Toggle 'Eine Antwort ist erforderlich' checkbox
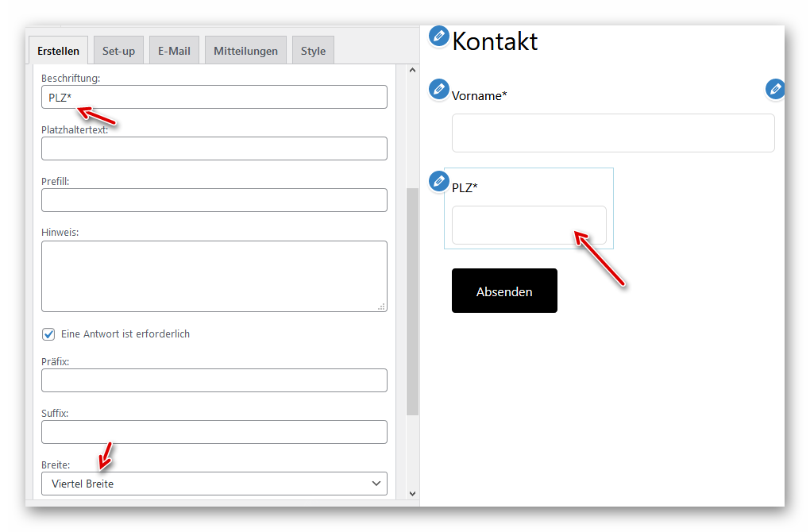The height and width of the screenshot is (532, 810). 48,334
